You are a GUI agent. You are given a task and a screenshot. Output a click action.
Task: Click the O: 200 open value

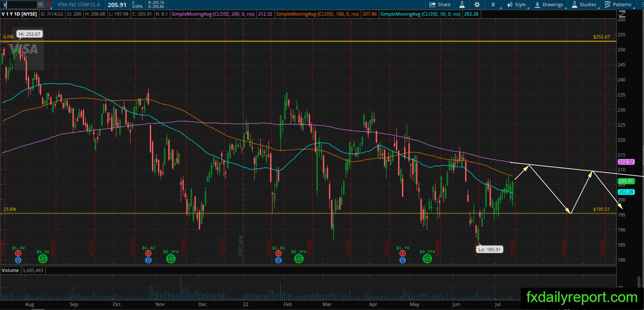coord(74,14)
